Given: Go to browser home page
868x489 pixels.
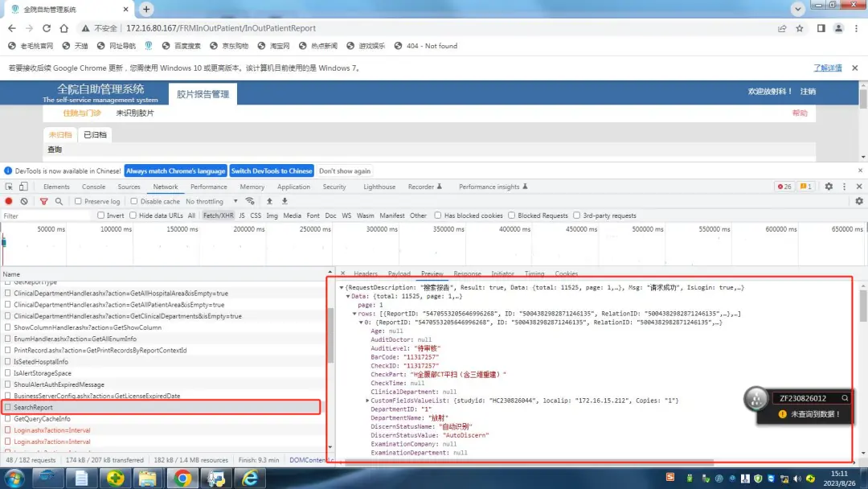Looking at the screenshot, I should coord(64,28).
